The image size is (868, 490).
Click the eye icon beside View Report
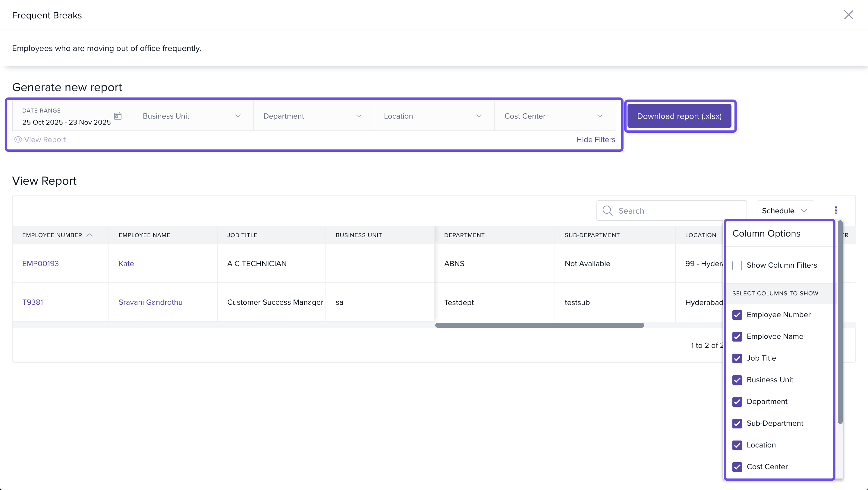pyautogui.click(x=18, y=139)
